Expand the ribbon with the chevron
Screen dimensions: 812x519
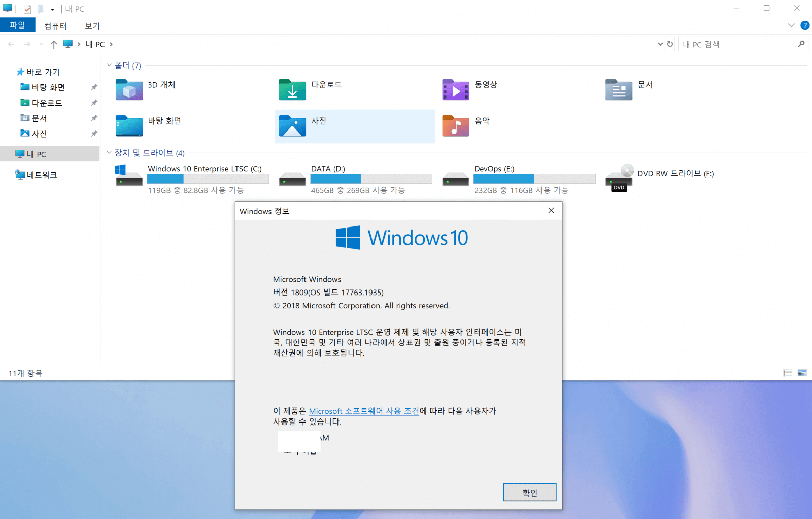click(x=791, y=25)
